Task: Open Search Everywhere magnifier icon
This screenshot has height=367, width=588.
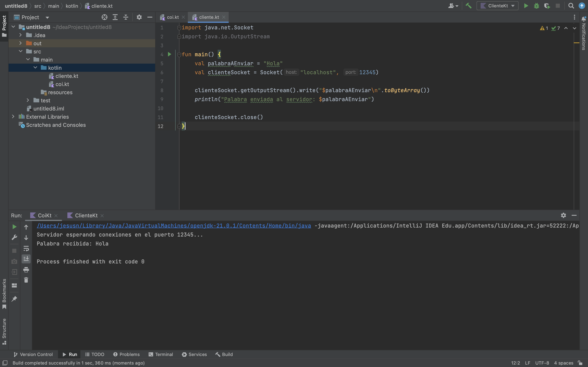Action: pos(571,6)
